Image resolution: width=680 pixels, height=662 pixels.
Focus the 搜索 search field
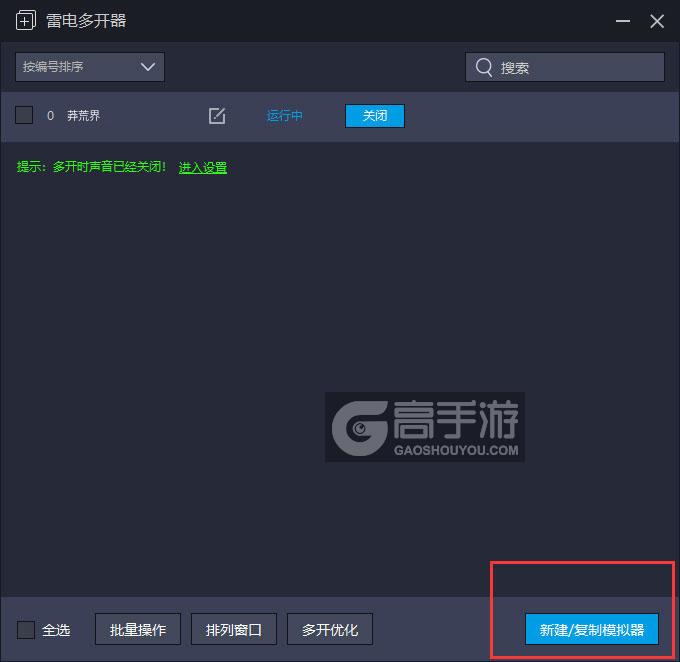565,67
